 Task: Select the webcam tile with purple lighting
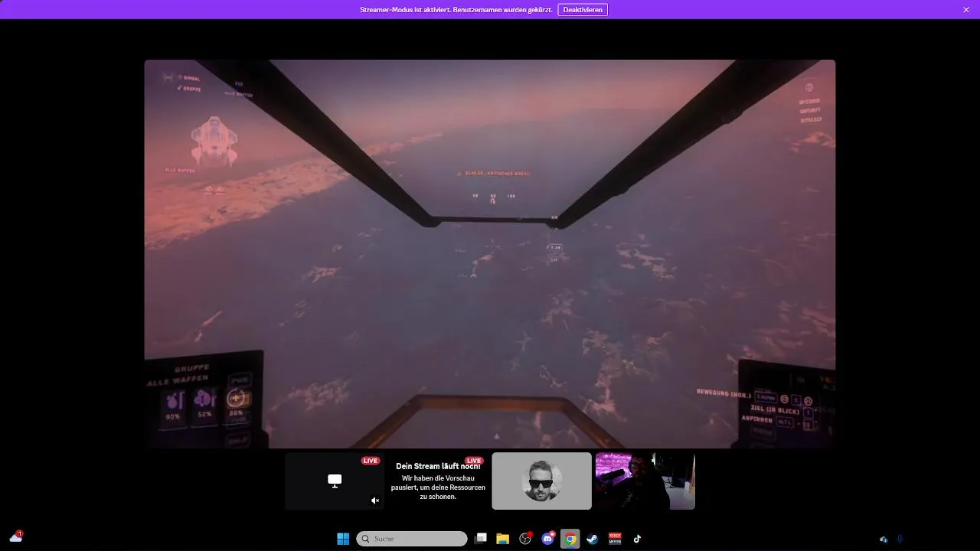click(x=645, y=481)
